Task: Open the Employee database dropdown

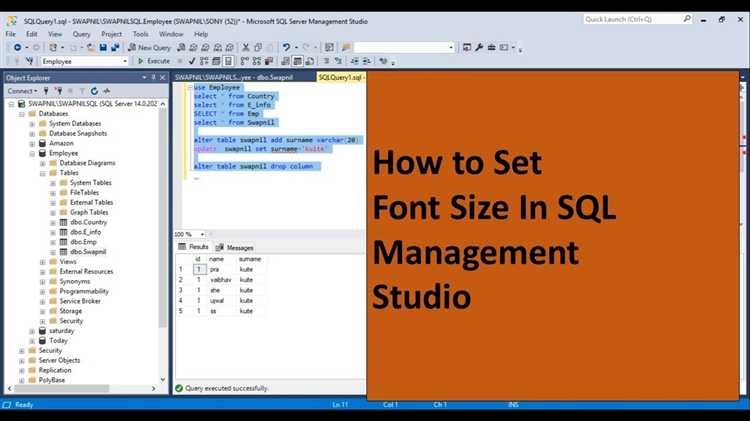Action: coord(124,61)
